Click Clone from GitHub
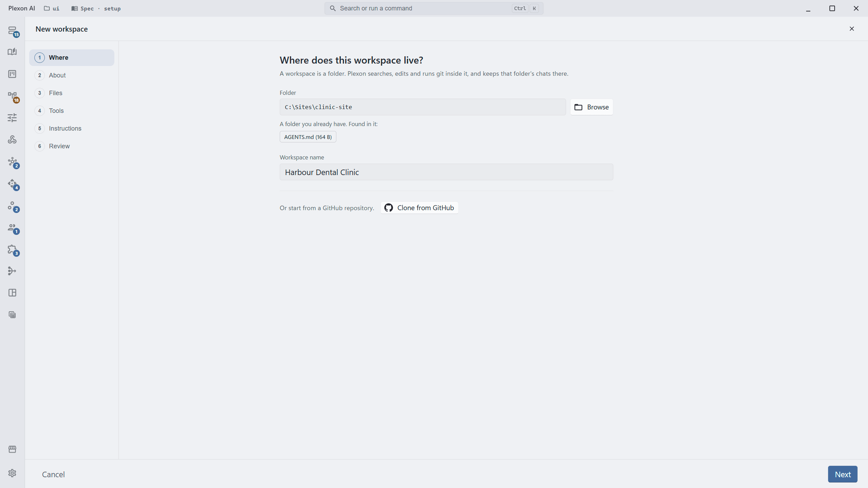The width and height of the screenshot is (868, 488). click(419, 208)
